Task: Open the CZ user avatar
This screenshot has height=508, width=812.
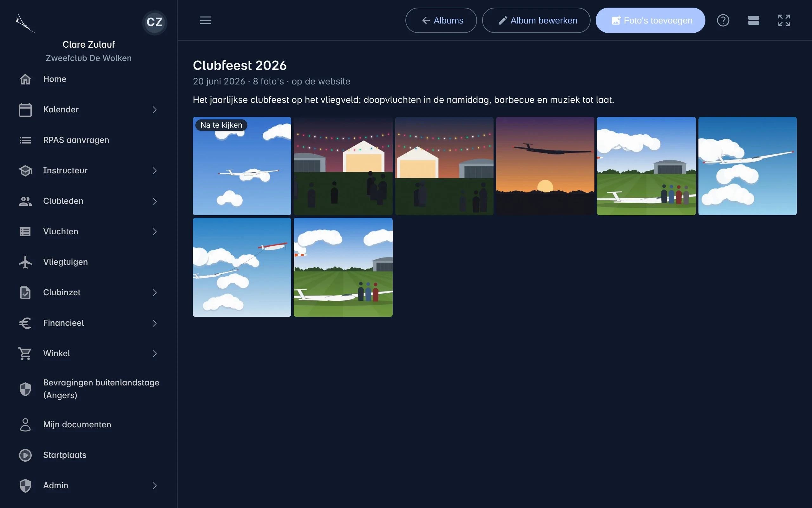Action: pos(155,22)
